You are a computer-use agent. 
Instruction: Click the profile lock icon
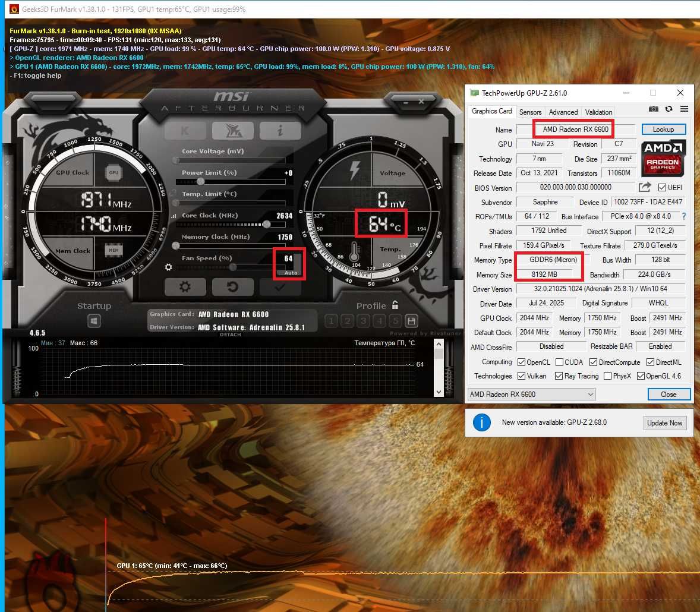point(395,305)
